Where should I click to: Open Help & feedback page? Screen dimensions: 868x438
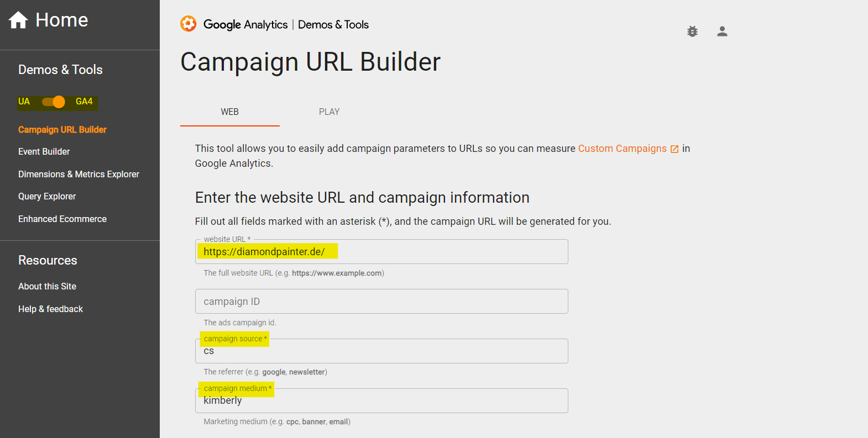click(50, 309)
